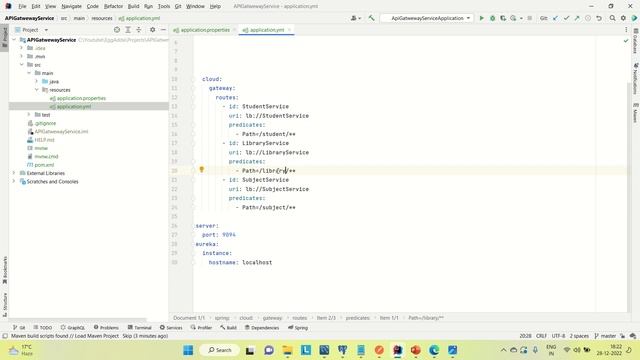The width and height of the screenshot is (640, 360).
Task: Open the editor tabs more options icon
Action: click(x=626, y=30)
